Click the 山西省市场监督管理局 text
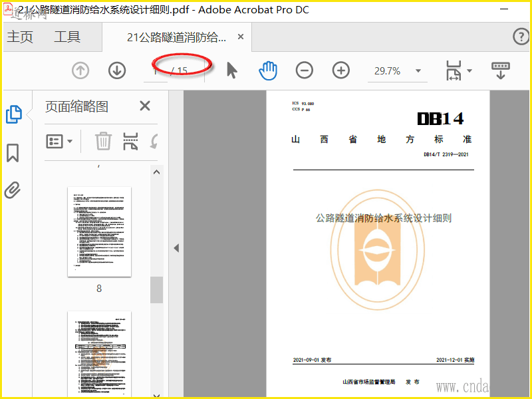 (369, 382)
